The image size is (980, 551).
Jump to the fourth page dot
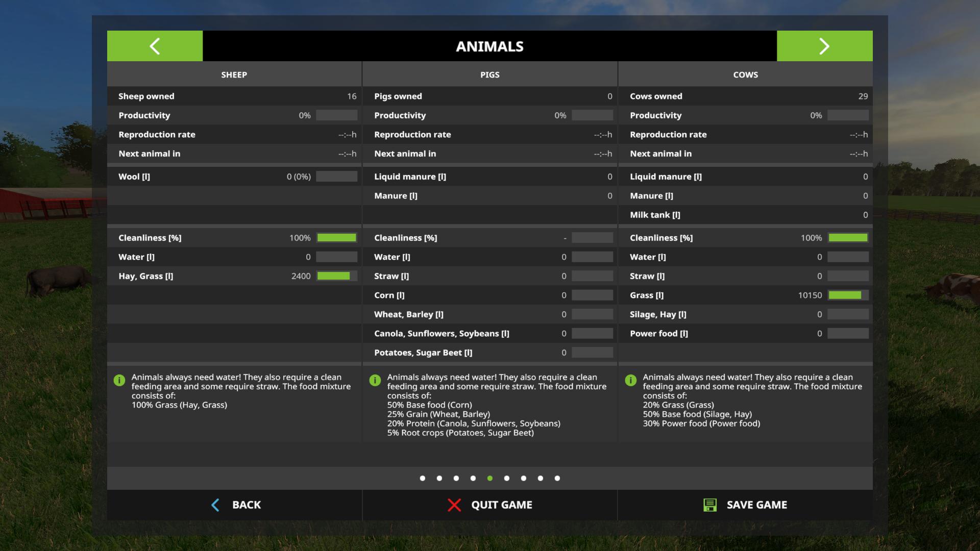[473, 479]
